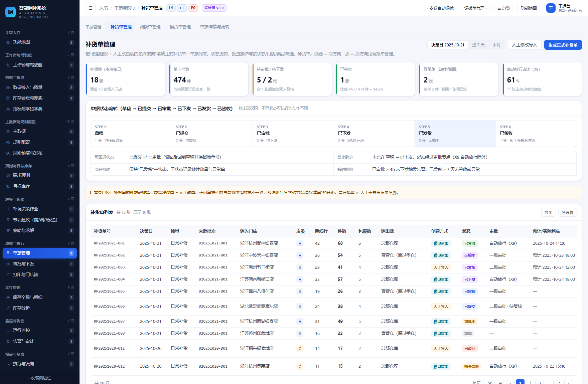Open 功能地图 in the sidebar

pos(40,42)
